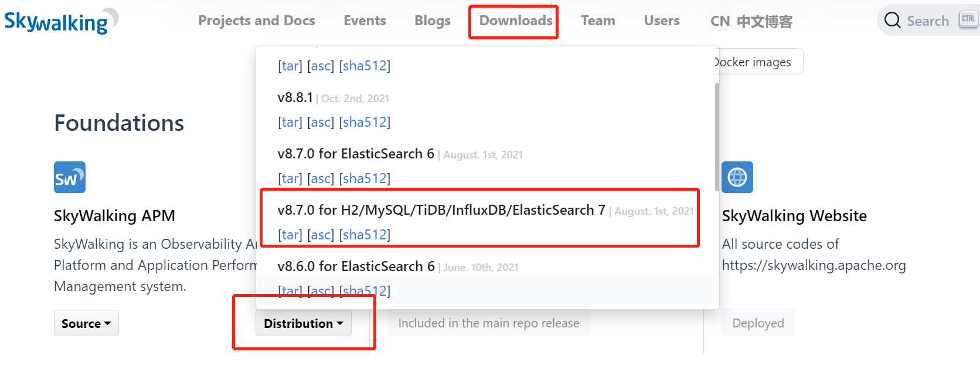Open the Downloads page
The width and height of the screenshot is (980, 389).
(x=516, y=21)
